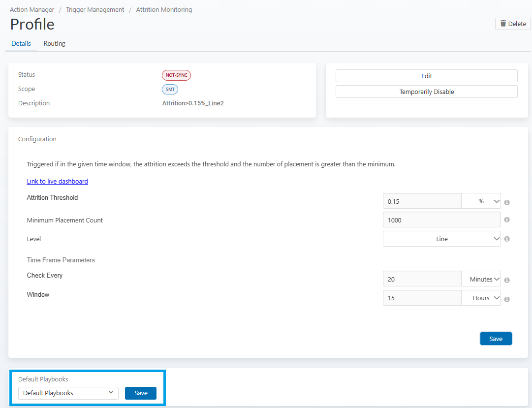Select the Details tab
This screenshot has width=532, height=408.
(x=21, y=43)
